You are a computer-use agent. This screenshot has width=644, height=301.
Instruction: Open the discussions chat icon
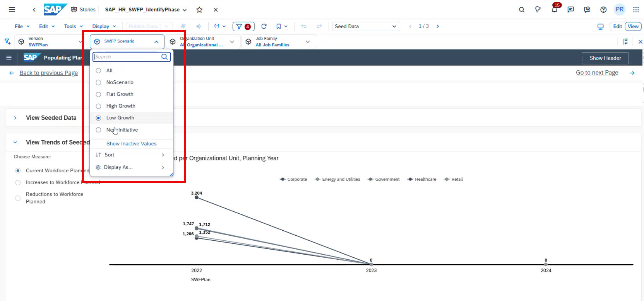click(x=570, y=10)
